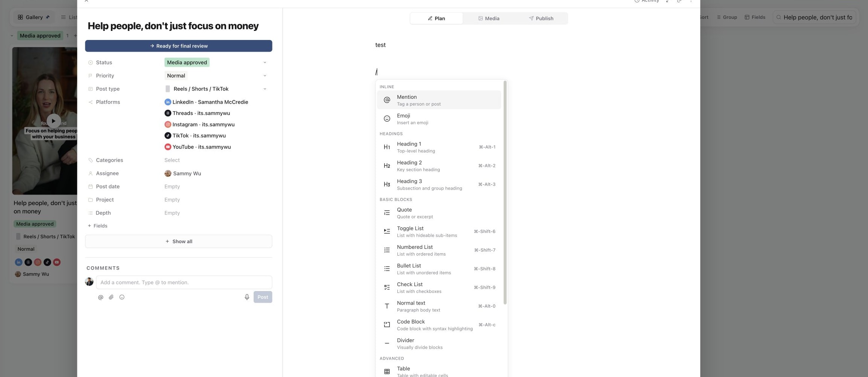Viewport: 868px width, 377px height.
Task: Click the Table block icon
Action: pyautogui.click(x=387, y=372)
